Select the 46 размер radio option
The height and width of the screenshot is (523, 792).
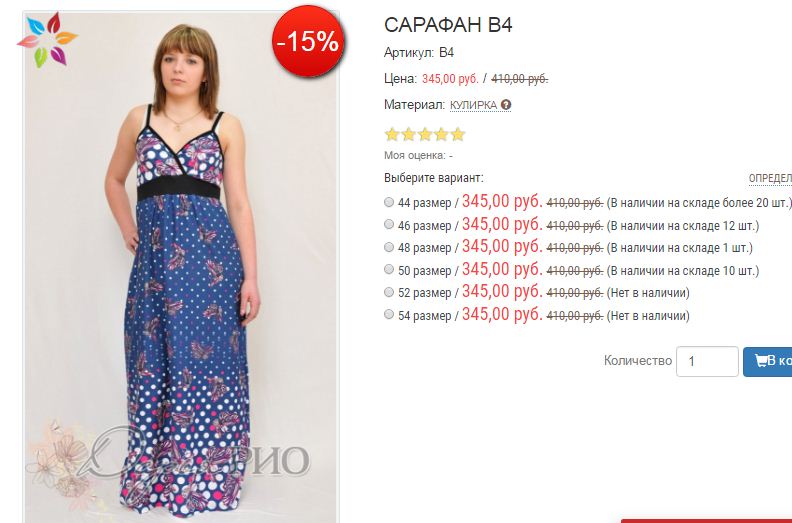[389, 224]
